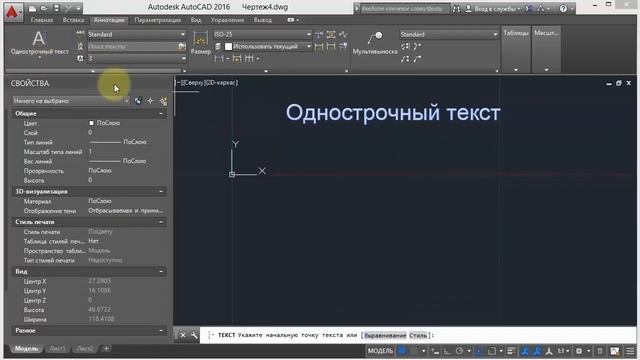Toggle dynamic input icon in status bar
The width and height of the screenshot is (640, 360).
pyautogui.click(x=434, y=351)
